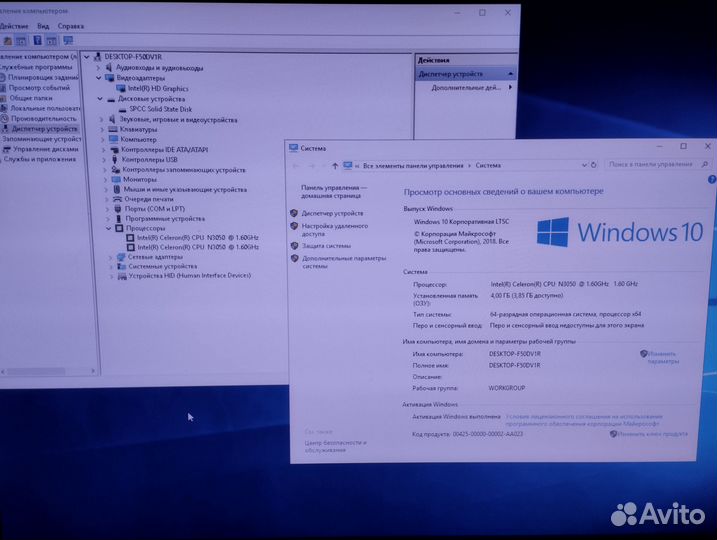
Task: Click the DESKTOP-F50DV1R computer root icon
Action: 98,57
